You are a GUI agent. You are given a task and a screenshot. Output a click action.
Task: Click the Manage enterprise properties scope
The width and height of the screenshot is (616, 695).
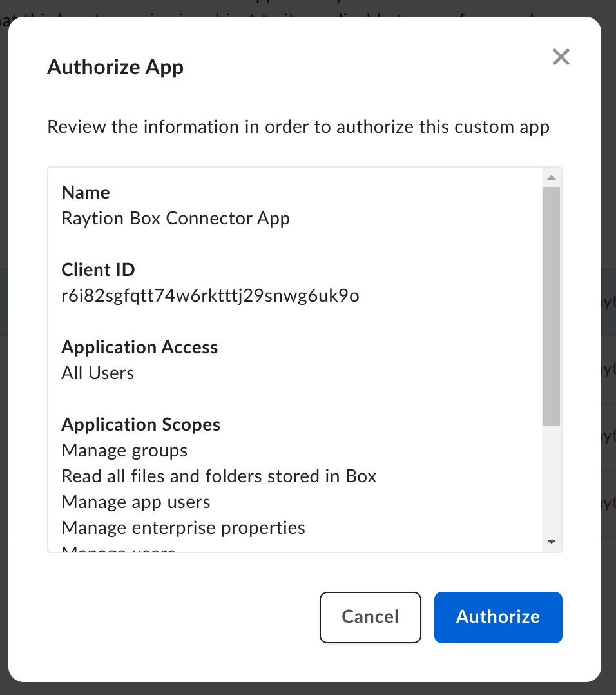click(x=183, y=527)
